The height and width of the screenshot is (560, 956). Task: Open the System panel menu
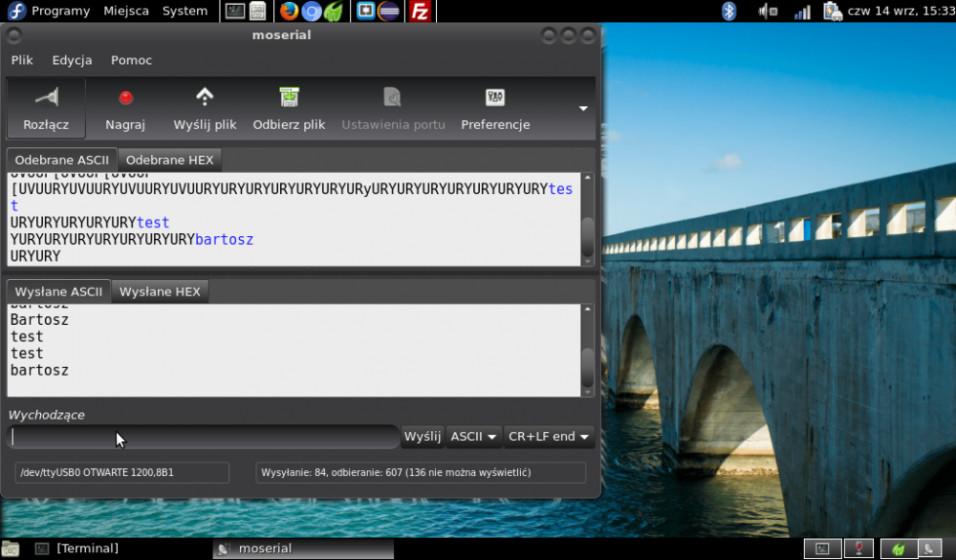coord(185,11)
